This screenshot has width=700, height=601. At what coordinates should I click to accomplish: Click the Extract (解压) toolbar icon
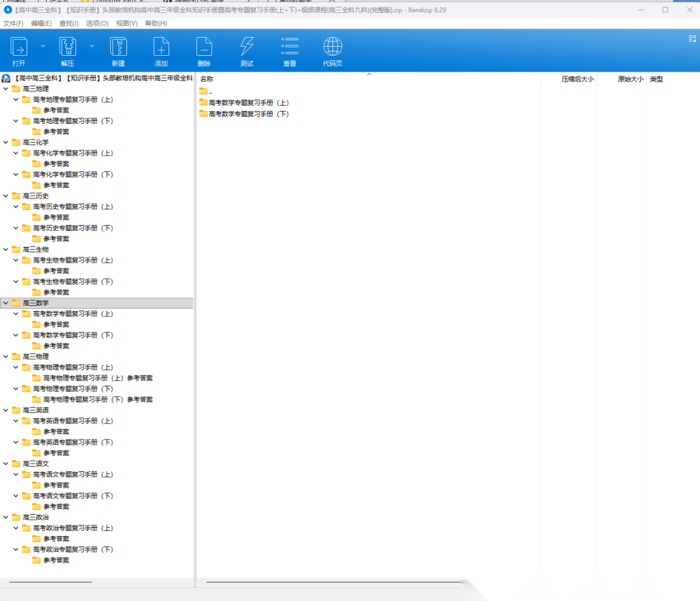tap(67, 47)
